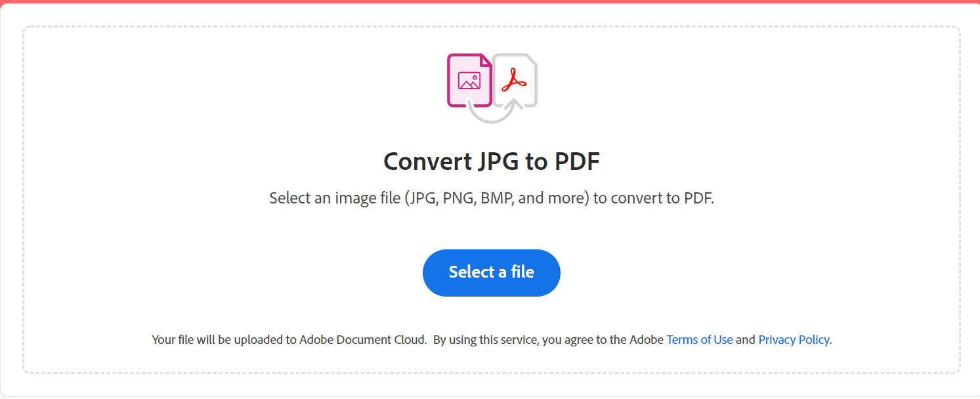The image size is (980, 399).
Task: Click the folded corner of the pink file icon
Action: tap(486, 60)
